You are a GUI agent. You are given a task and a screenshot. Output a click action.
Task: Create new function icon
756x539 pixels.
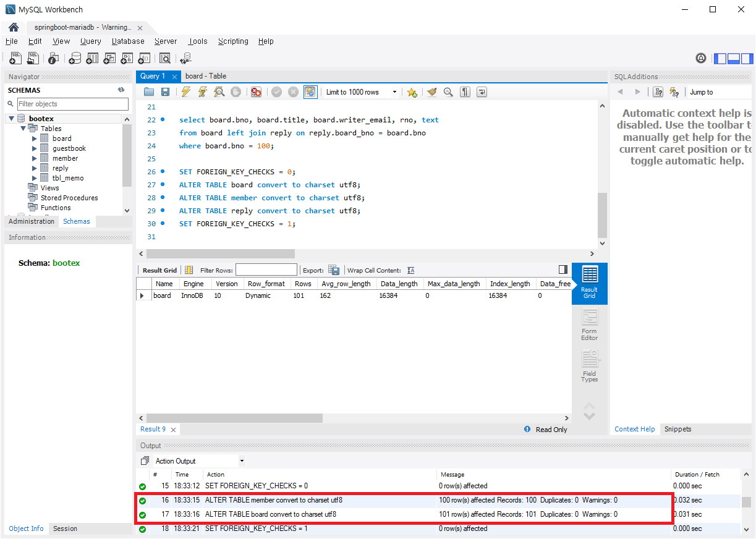point(144,58)
